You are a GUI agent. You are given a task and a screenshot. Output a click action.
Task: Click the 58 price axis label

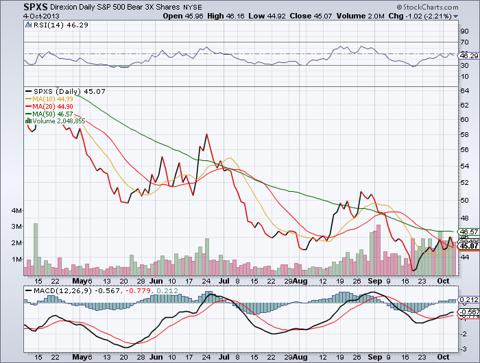pyautogui.click(x=465, y=135)
